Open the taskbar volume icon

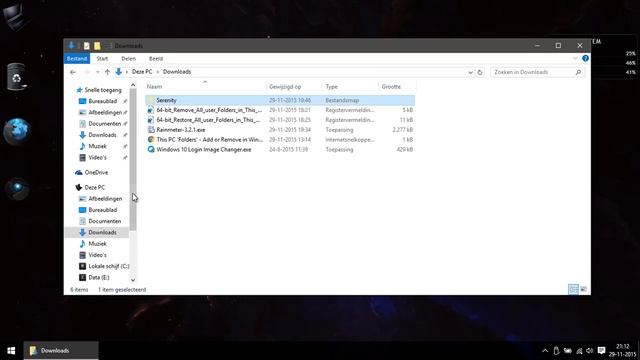(589, 351)
